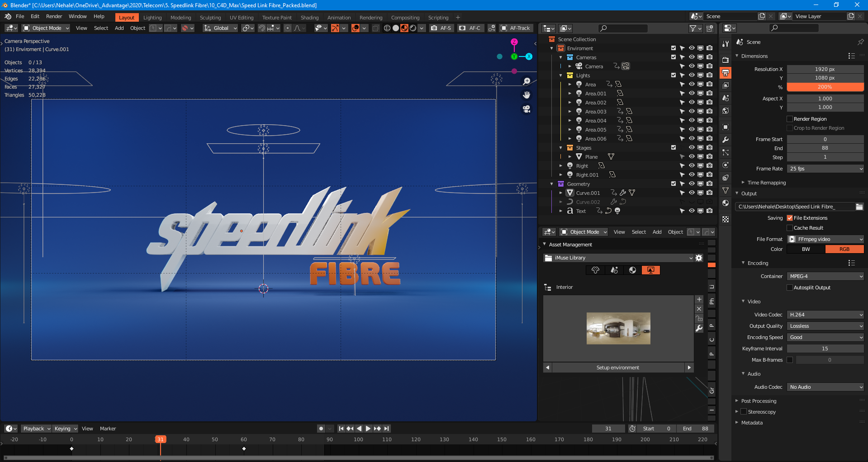Open the Object Data properties tab

pyautogui.click(x=726, y=190)
